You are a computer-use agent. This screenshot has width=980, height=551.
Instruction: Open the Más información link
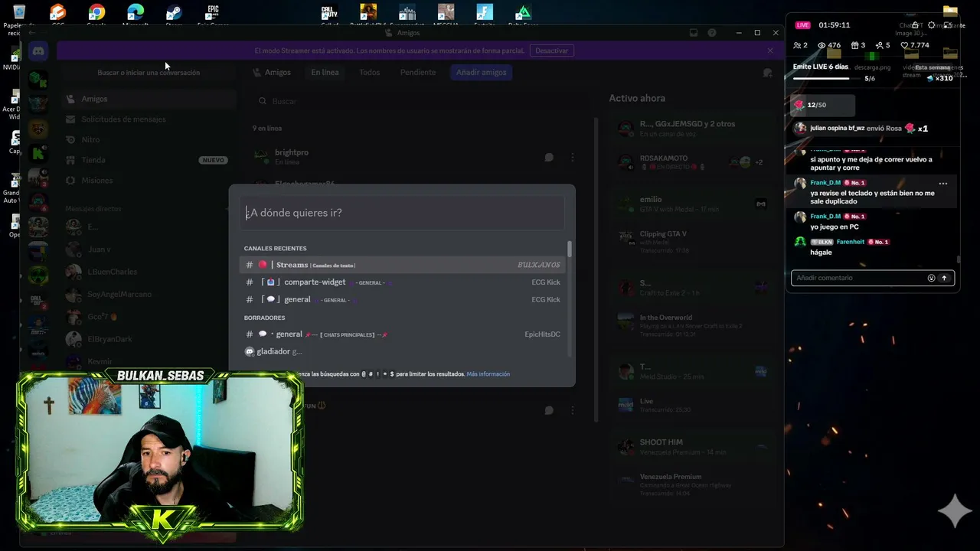(x=488, y=374)
